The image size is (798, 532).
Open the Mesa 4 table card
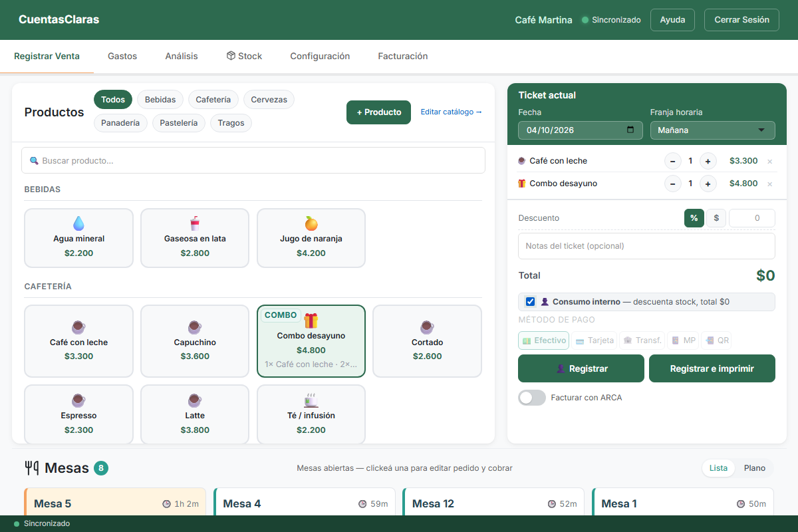coord(305,503)
